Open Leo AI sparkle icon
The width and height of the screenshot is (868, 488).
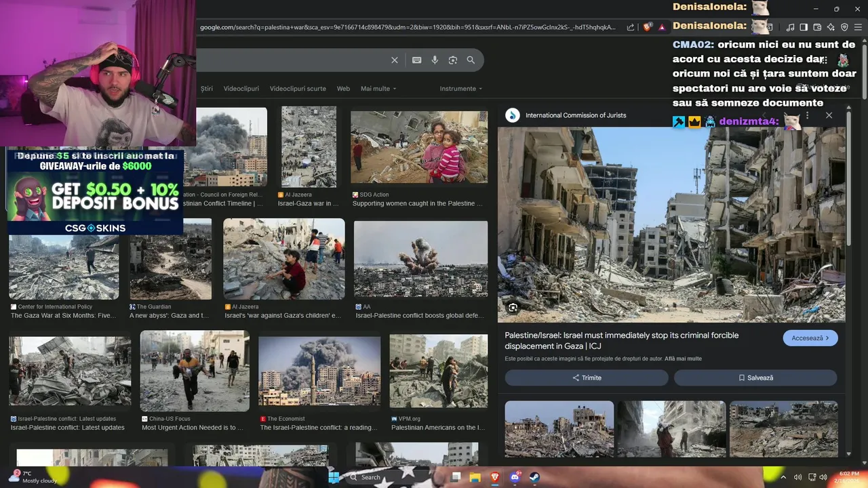click(831, 27)
